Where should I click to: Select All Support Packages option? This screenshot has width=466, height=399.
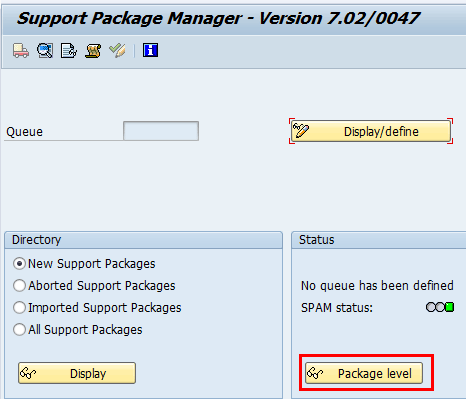(x=19, y=330)
